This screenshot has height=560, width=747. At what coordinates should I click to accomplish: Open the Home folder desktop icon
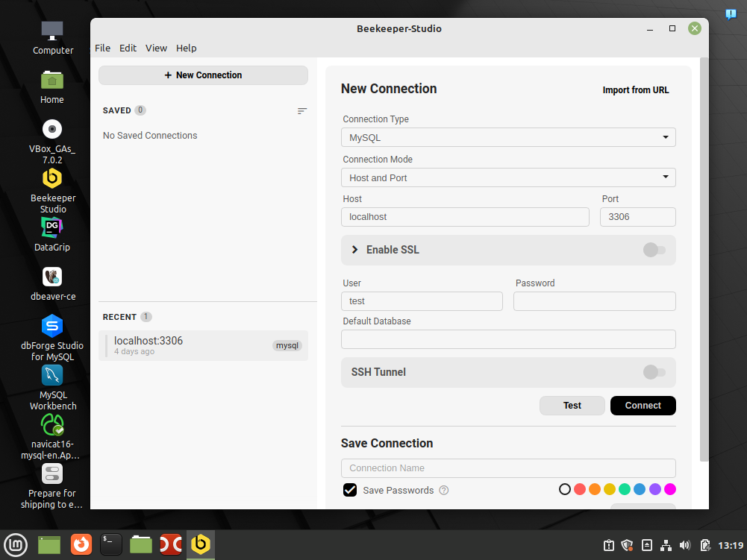coord(52,87)
